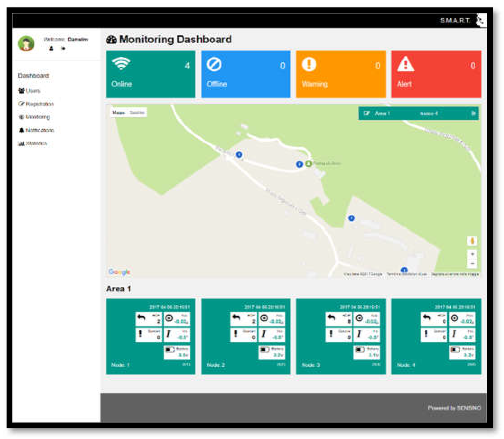This screenshot has height=439, width=504.
Task: Click the Alert triangle icon in red tile
Action: point(405,64)
